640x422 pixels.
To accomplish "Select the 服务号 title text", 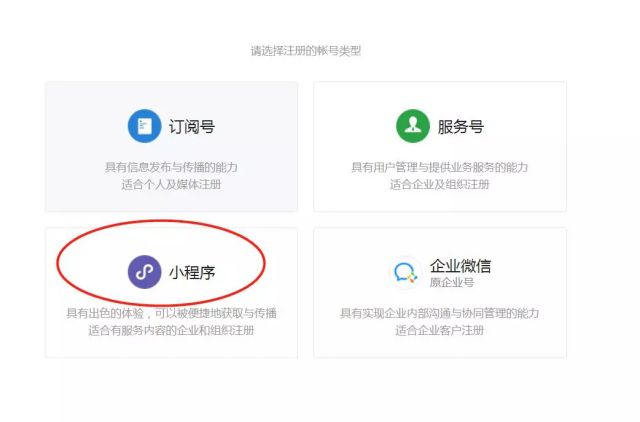I will pyautogui.click(x=460, y=127).
